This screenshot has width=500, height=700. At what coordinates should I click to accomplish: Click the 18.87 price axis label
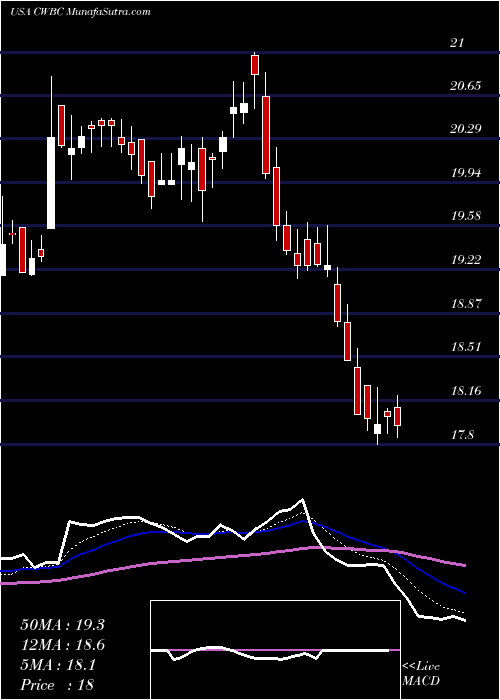[466, 304]
